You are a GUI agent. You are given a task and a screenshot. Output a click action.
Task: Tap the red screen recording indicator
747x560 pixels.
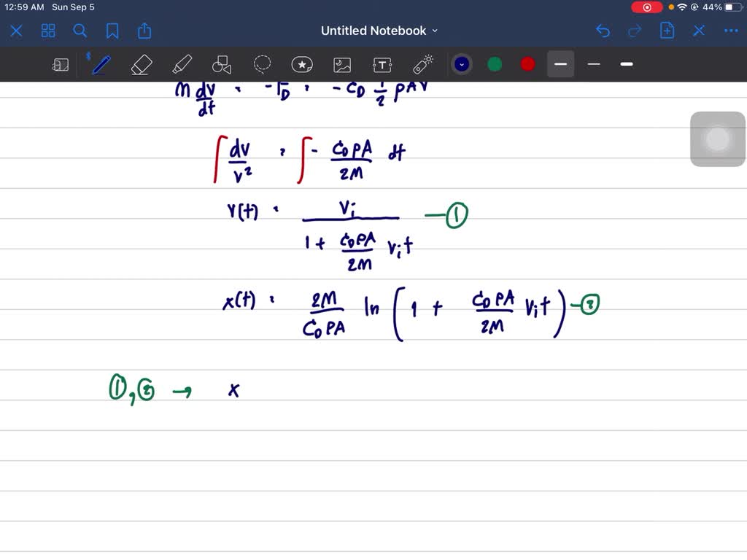click(x=646, y=7)
